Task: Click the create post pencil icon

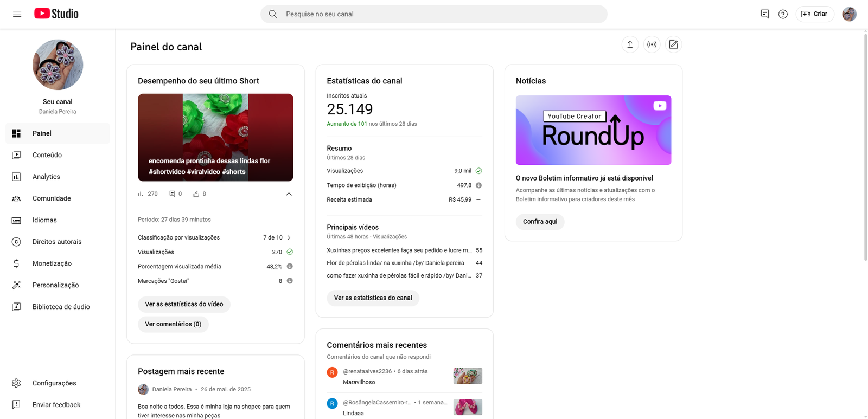Action: click(673, 44)
